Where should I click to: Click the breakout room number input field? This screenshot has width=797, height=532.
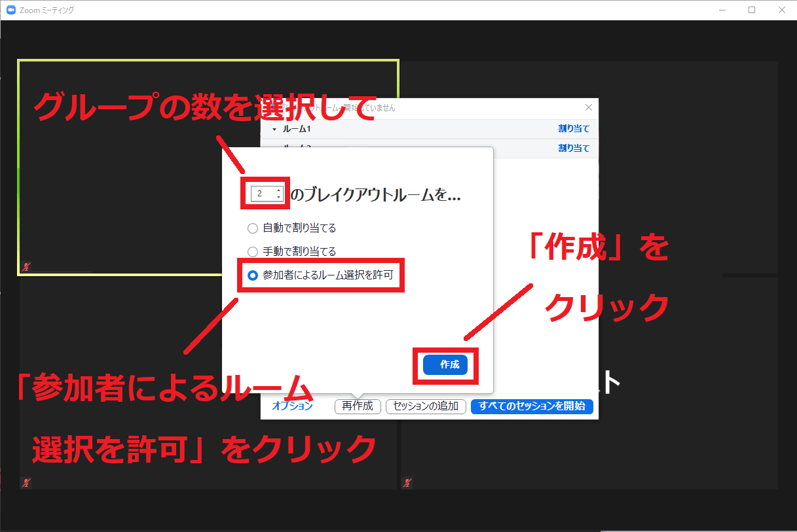point(263,194)
